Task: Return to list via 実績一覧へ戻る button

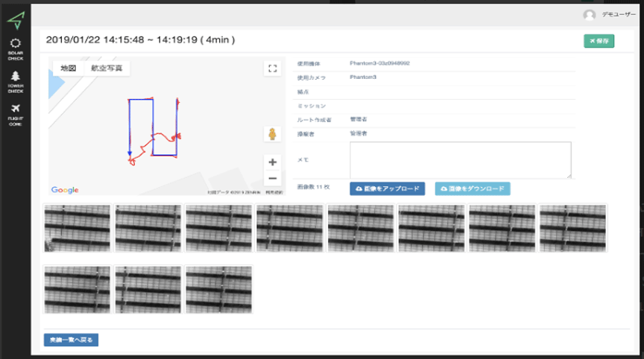Action: tap(71, 340)
